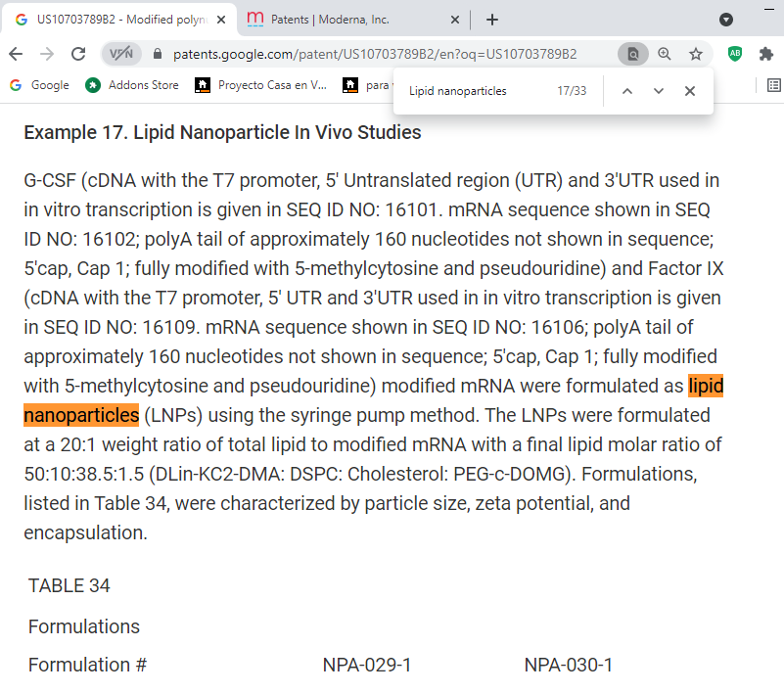Screen dimensions: 784x693
Task: Click the find-in-page icon in address bar
Action: click(633, 54)
